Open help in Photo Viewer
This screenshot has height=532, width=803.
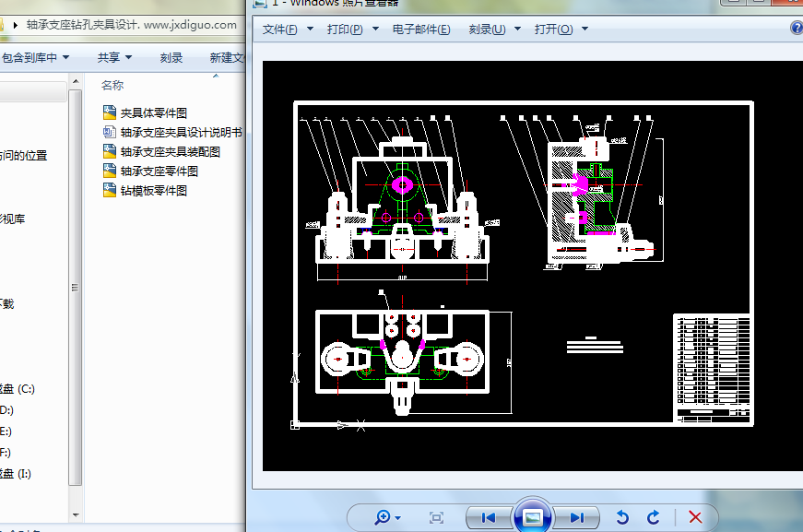(x=797, y=28)
